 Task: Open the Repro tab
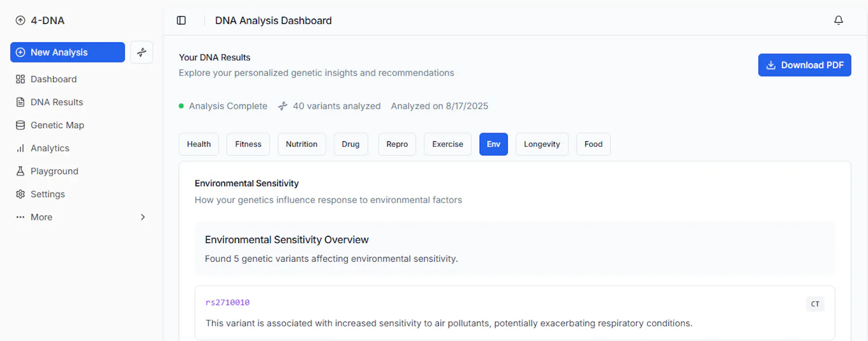point(397,144)
